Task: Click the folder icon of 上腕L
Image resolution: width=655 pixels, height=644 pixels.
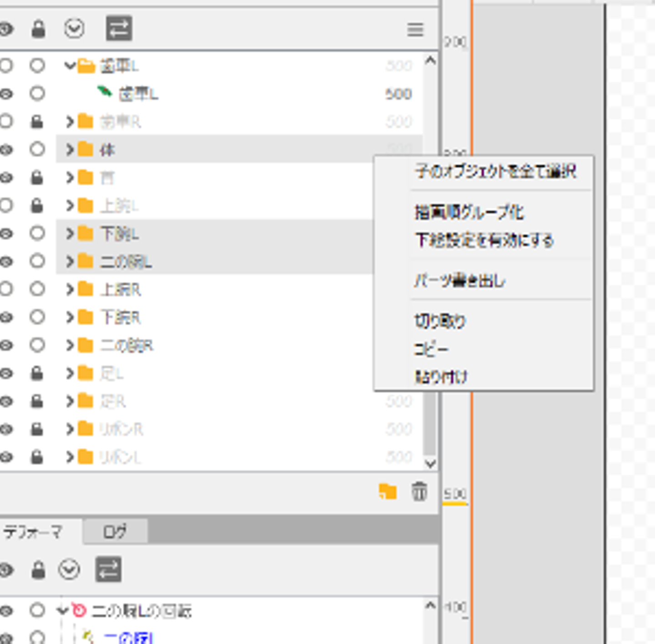Action: coord(86,206)
